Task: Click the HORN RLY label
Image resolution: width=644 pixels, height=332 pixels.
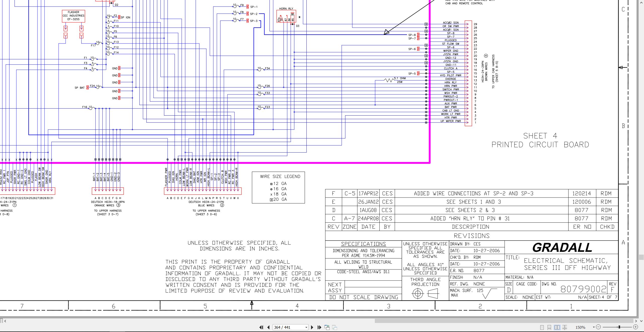Action: click(x=286, y=9)
